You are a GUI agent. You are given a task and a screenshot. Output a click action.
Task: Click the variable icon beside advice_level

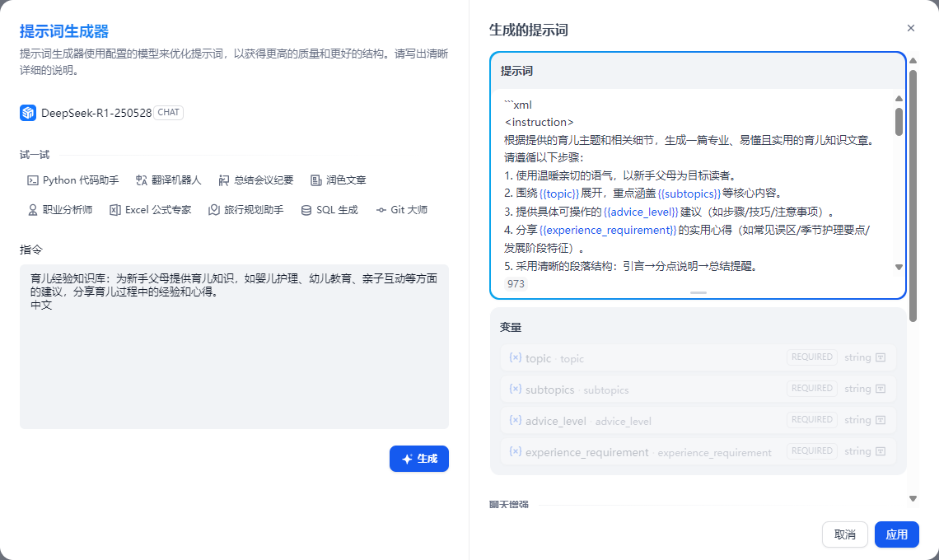click(515, 420)
